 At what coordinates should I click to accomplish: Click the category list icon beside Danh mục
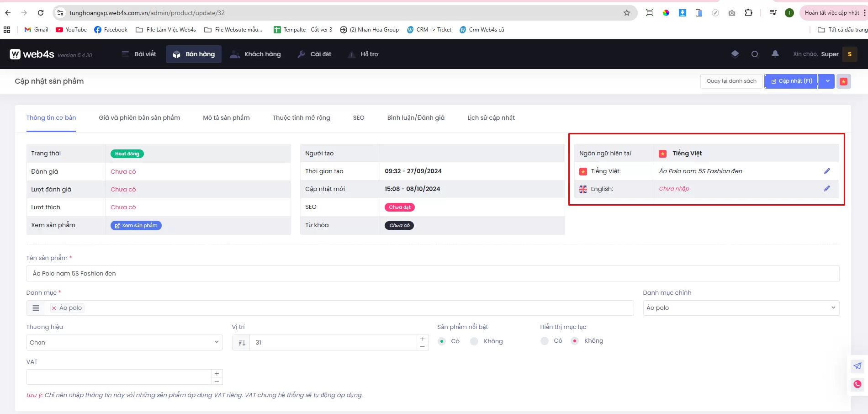pos(36,308)
